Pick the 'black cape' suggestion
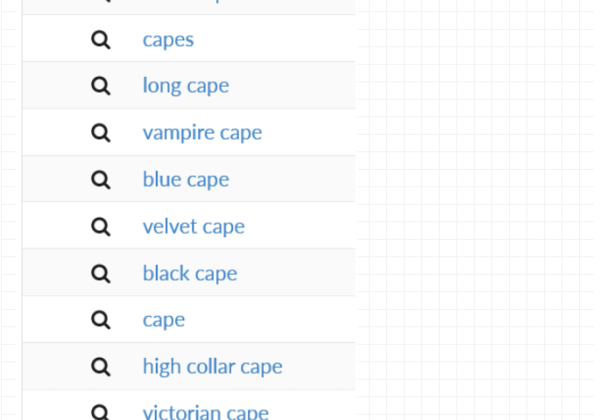The width and height of the screenshot is (600, 420). click(x=190, y=273)
